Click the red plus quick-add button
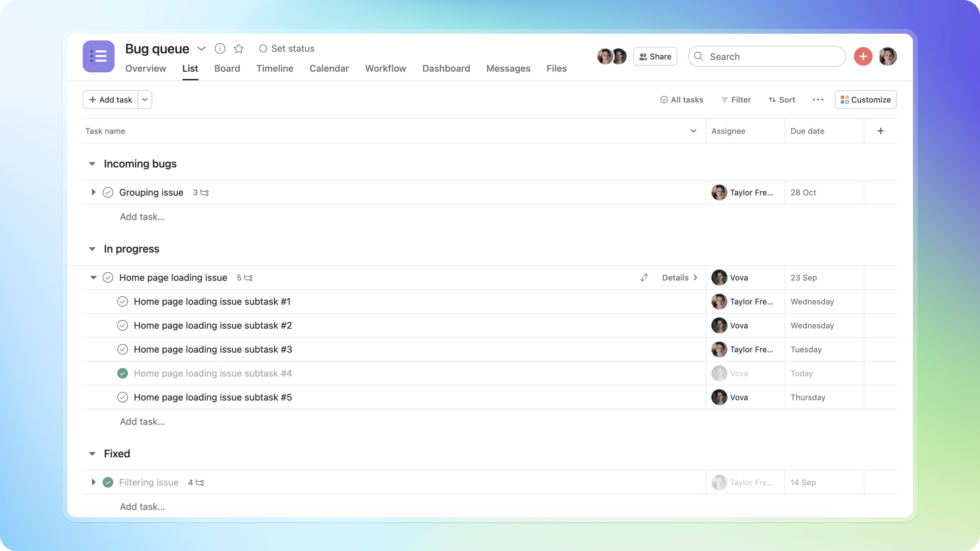 click(863, 57)
